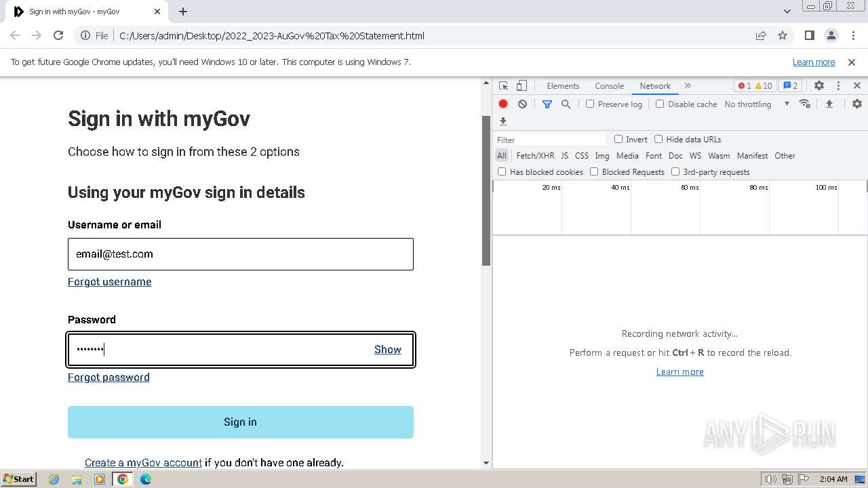Enable the 3rd-party requests checkbox
Image resolution: width=868 pixels, height=488 pixels.
point(675,171)
